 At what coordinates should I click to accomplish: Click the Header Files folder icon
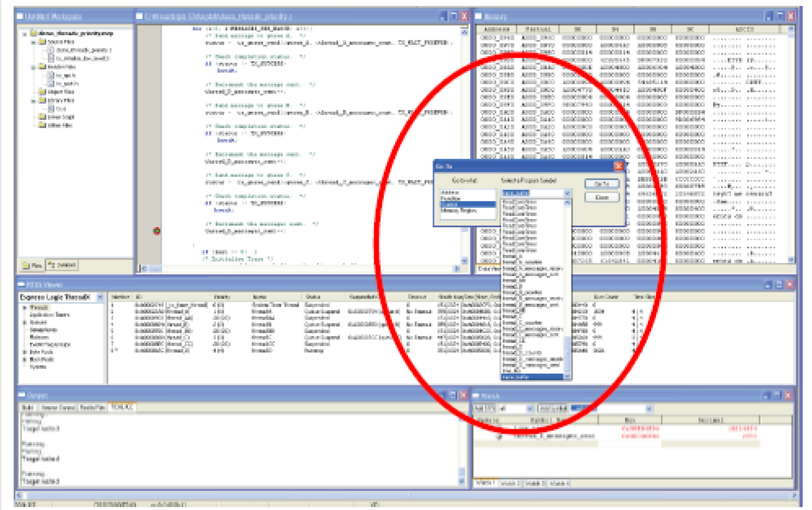(42, 66)
